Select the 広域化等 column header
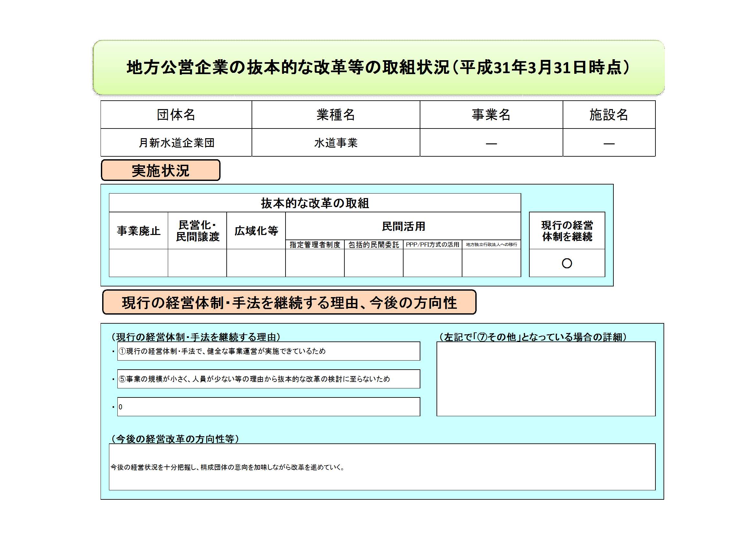 click(x=256, y=231)
